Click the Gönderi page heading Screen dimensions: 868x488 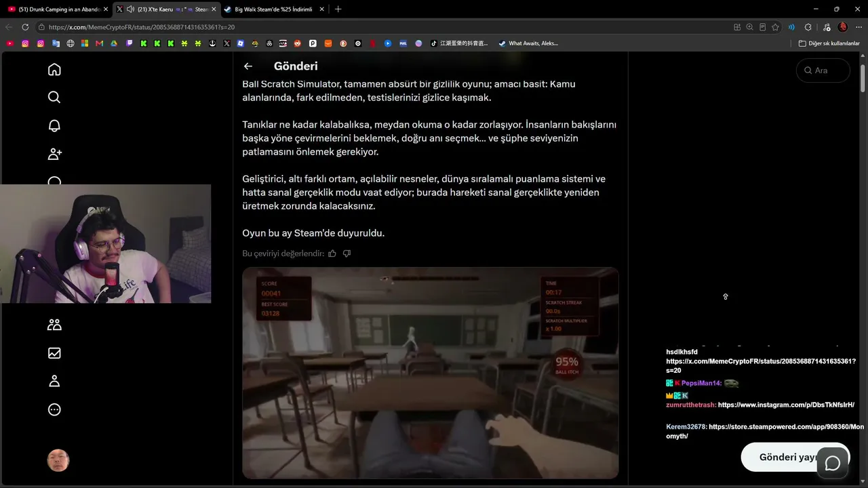tap(296, 66)
